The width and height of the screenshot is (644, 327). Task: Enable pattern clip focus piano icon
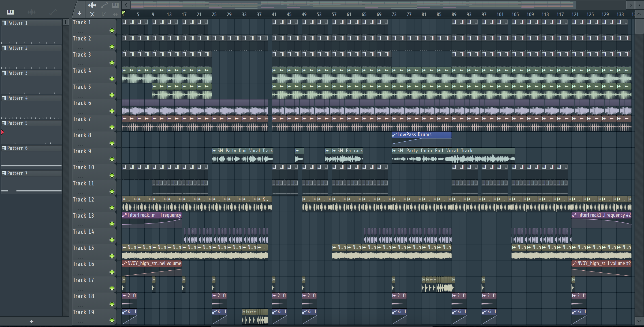(x=115, y=5)
